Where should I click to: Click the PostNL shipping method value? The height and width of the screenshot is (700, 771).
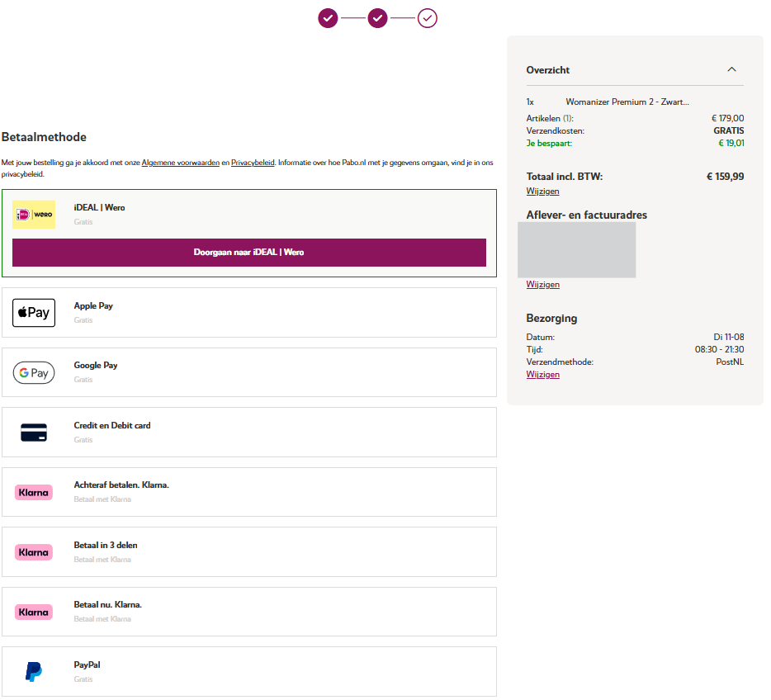(730, 362)
